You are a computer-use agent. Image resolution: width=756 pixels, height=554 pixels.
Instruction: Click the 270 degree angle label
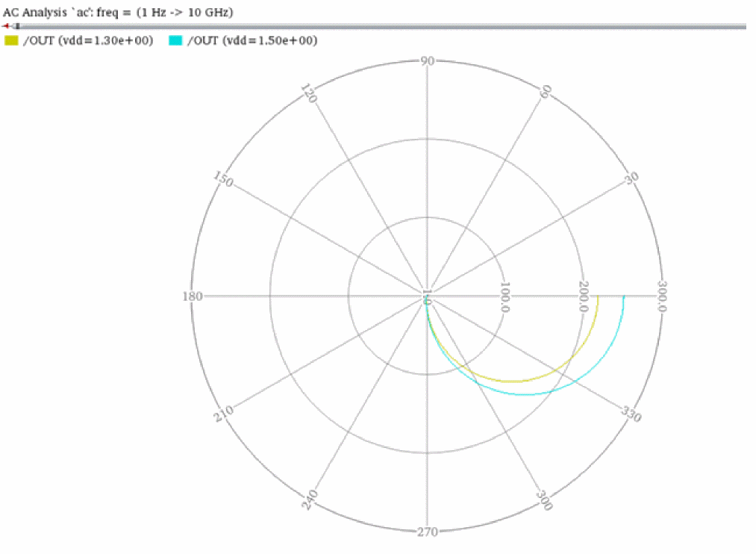pos(427,532)
